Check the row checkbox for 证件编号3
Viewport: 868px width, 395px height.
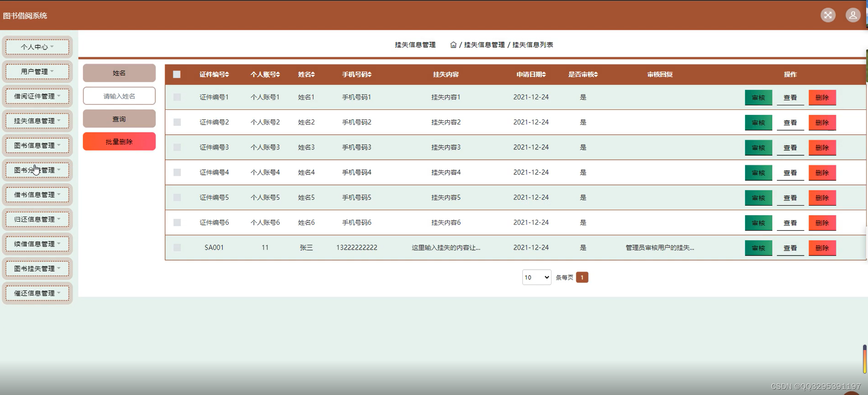(177, 147)
